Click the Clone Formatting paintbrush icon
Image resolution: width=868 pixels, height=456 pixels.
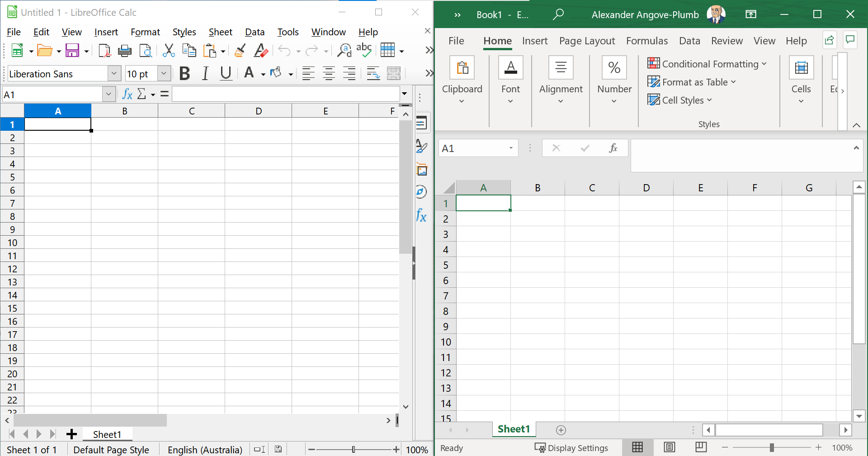coord(240,51)
